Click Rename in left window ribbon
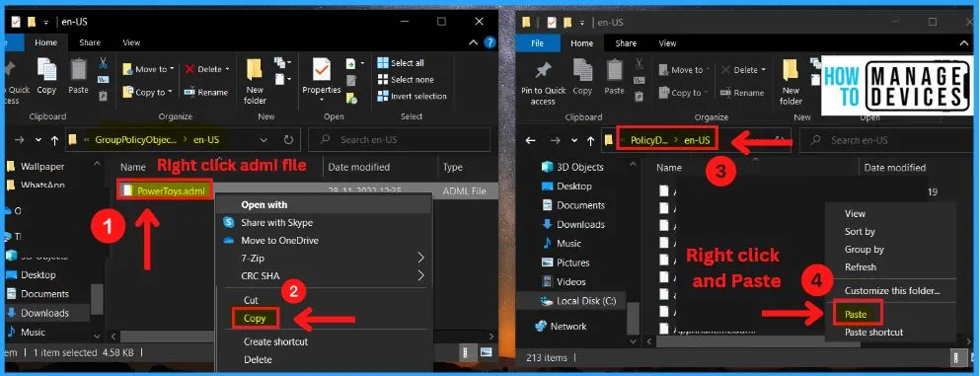Screen dimensions: 980x376 pyautogui.click(x=205, y=92)
